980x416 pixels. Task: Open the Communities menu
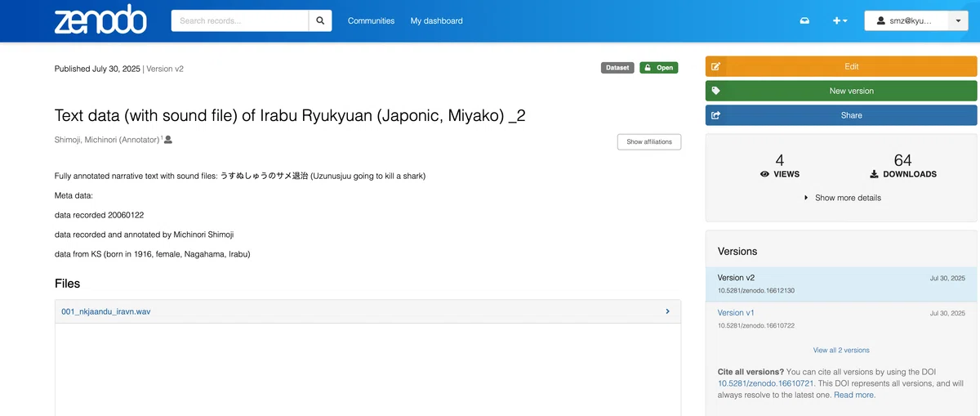click(371, 20)
